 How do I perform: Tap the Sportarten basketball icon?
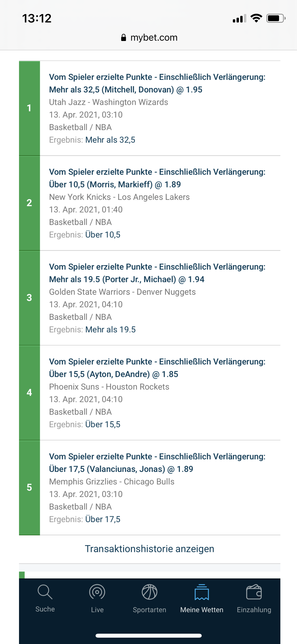point(149,592)
